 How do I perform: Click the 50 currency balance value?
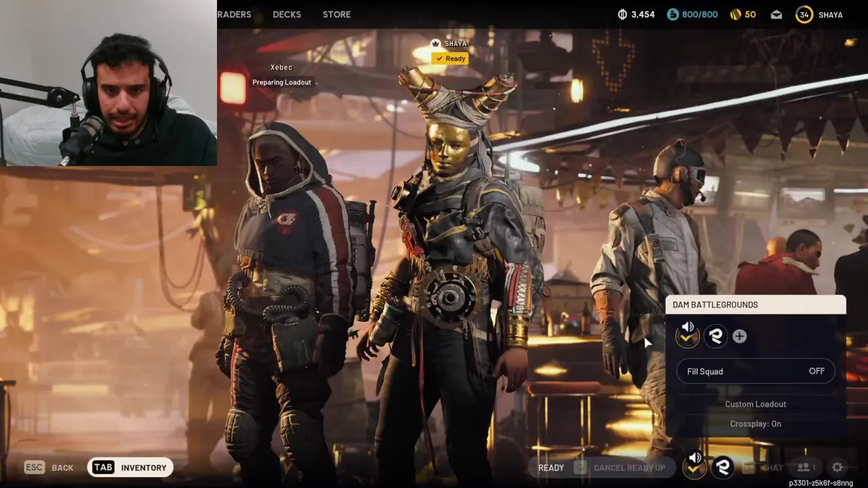coord(750,14)
